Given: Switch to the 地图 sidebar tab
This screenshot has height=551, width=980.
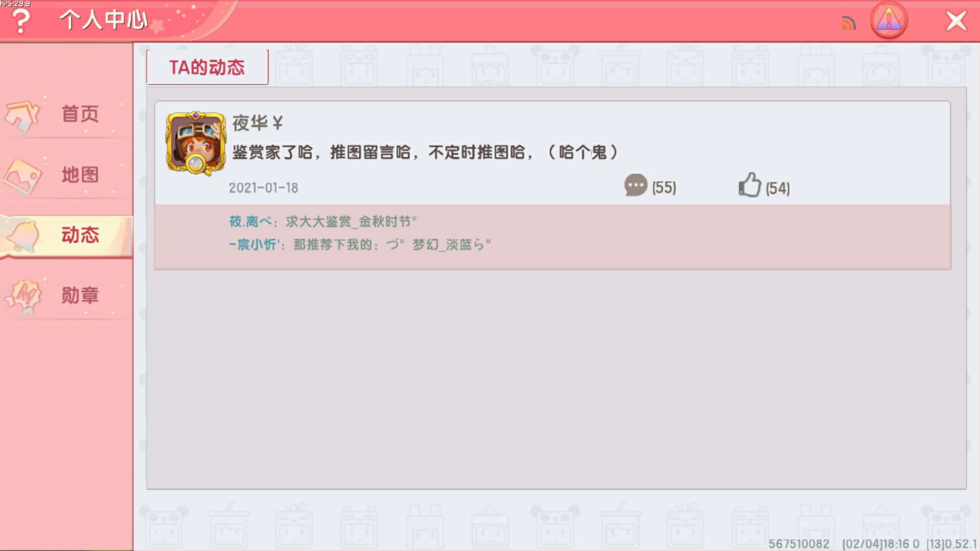Looking at the screenshot, I should [x=66, y=175].
